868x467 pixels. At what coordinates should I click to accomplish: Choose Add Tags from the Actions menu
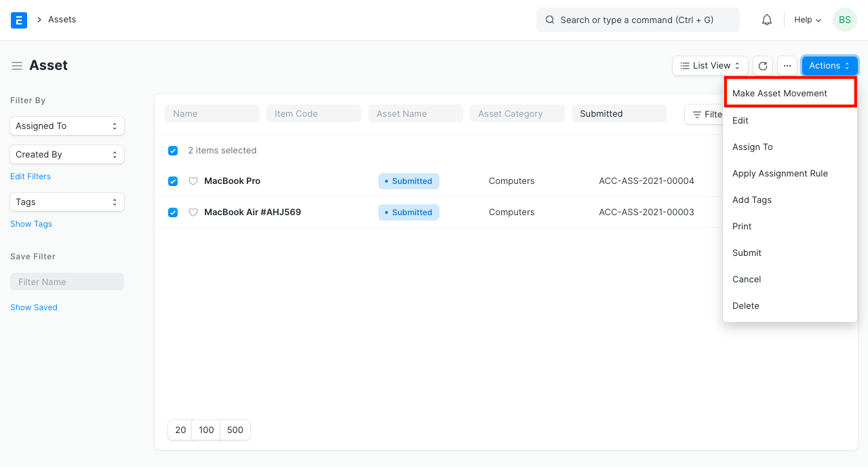tap(751, 200)
